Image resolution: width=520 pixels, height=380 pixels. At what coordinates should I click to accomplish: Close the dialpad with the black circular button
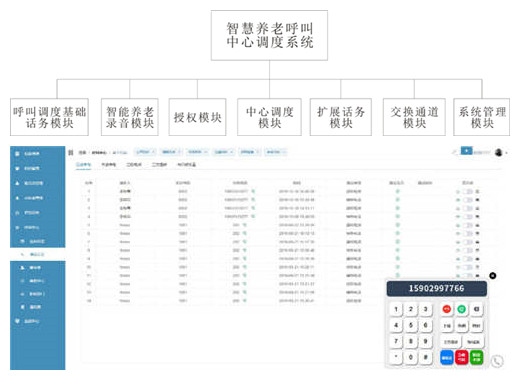pyautogui.click(x=493, y=276)
